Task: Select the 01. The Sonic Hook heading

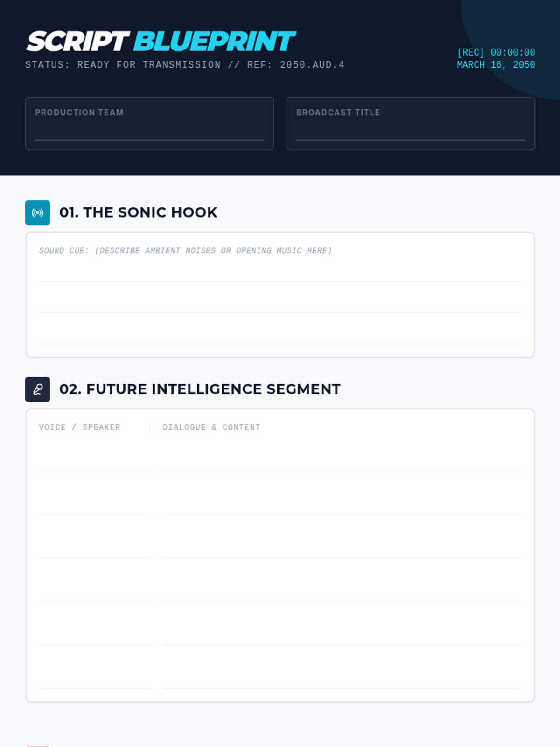Action: click(x=138, y=212)
